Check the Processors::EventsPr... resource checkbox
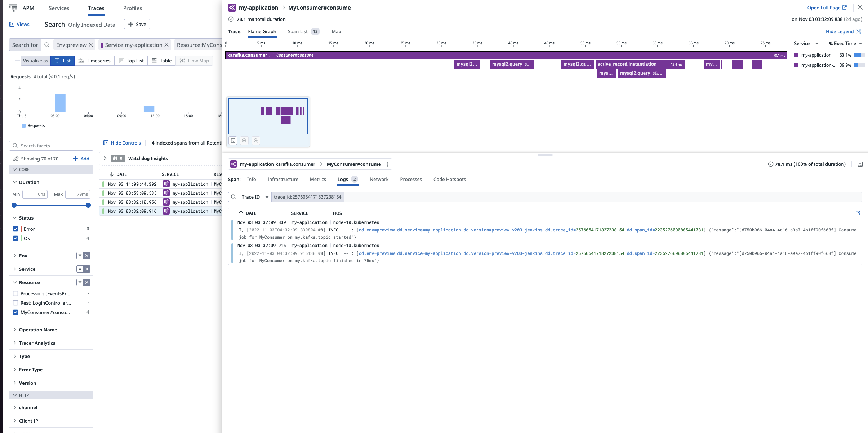The height and width of the screenshot is (433, 868). click(x=15, y=293)
